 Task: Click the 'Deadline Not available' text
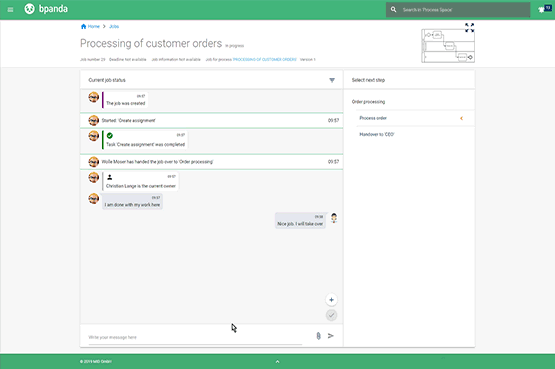pos(127,59)
